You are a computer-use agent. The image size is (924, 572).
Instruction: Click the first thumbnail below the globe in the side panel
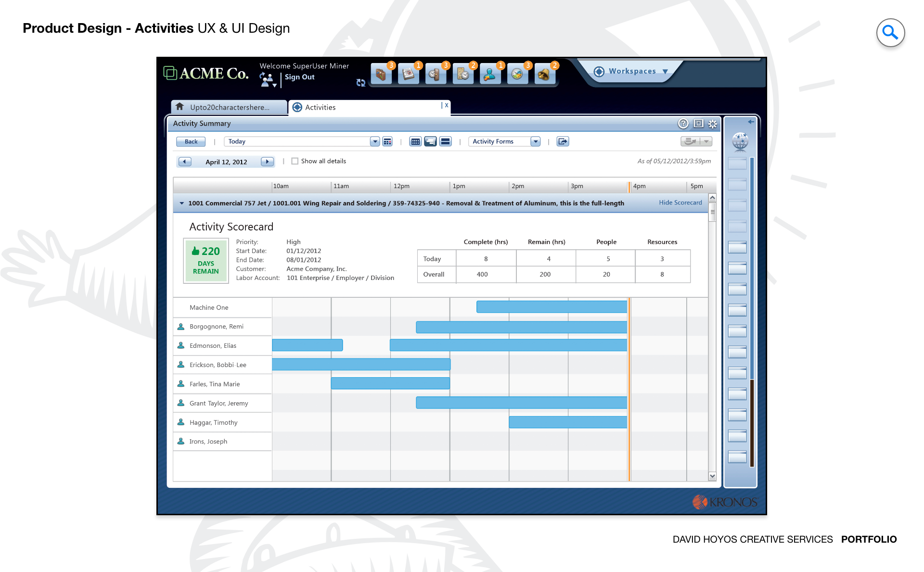737,163
